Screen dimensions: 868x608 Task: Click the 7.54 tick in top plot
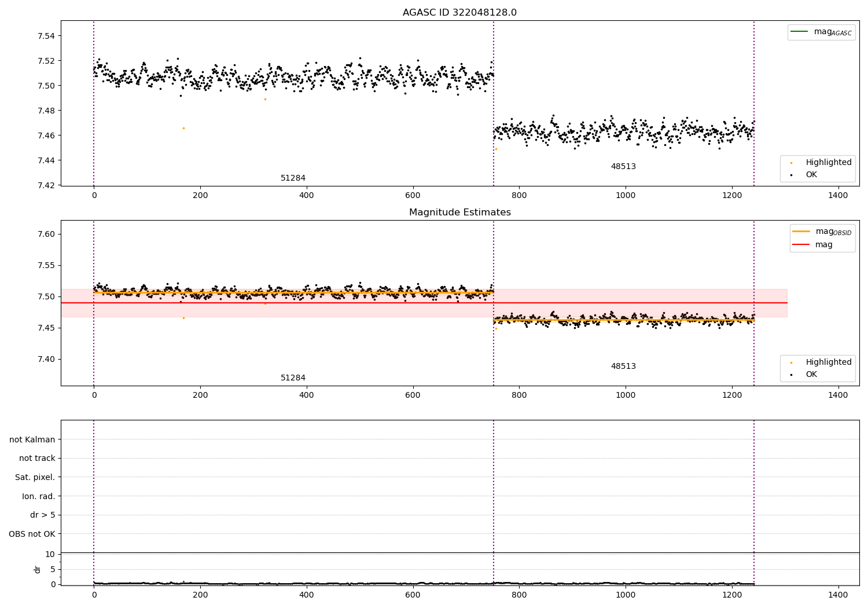(46, 36)
